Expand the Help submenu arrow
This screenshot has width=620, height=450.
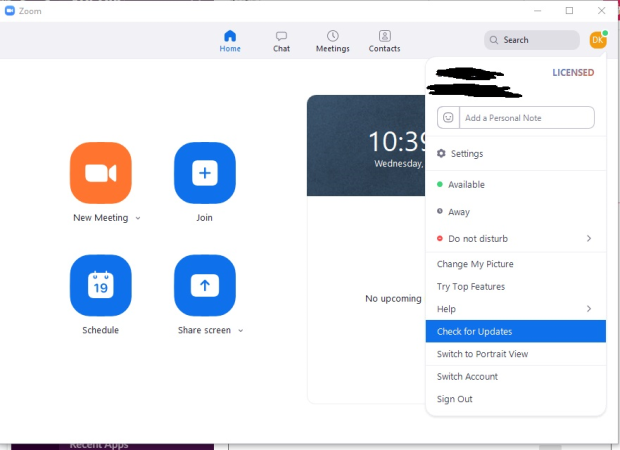pyautogui.click(x=589, y=309)
